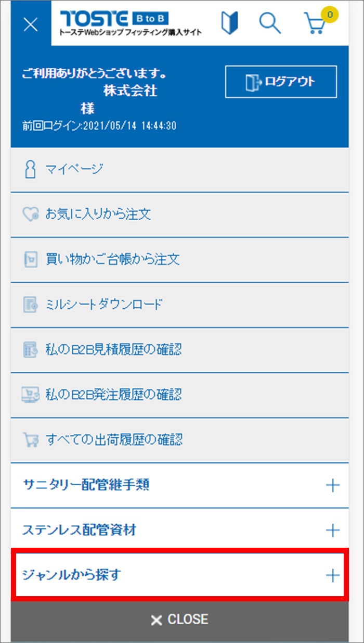Open 私のB2B見積履歴の確認 menu item
This screenshot has height=643, width=364.
coord(113,349)
